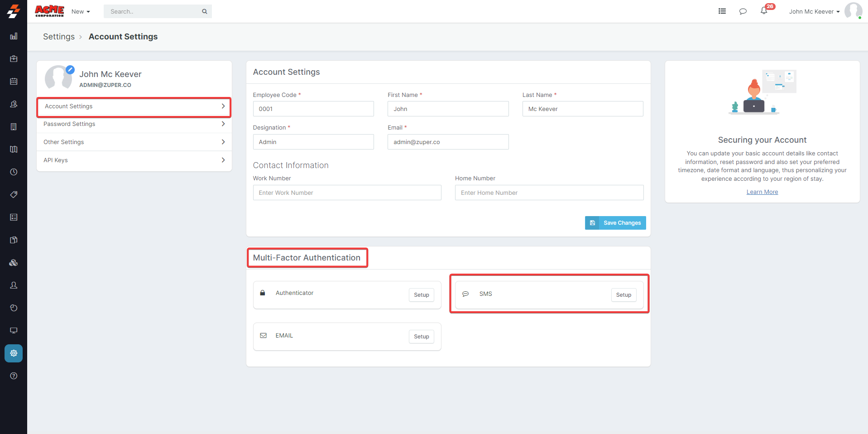The height and width of the screenshot is (434, 868).
Task: Expand the New dropdown menu
Action: pyautogui.click(x=81, y=12)
